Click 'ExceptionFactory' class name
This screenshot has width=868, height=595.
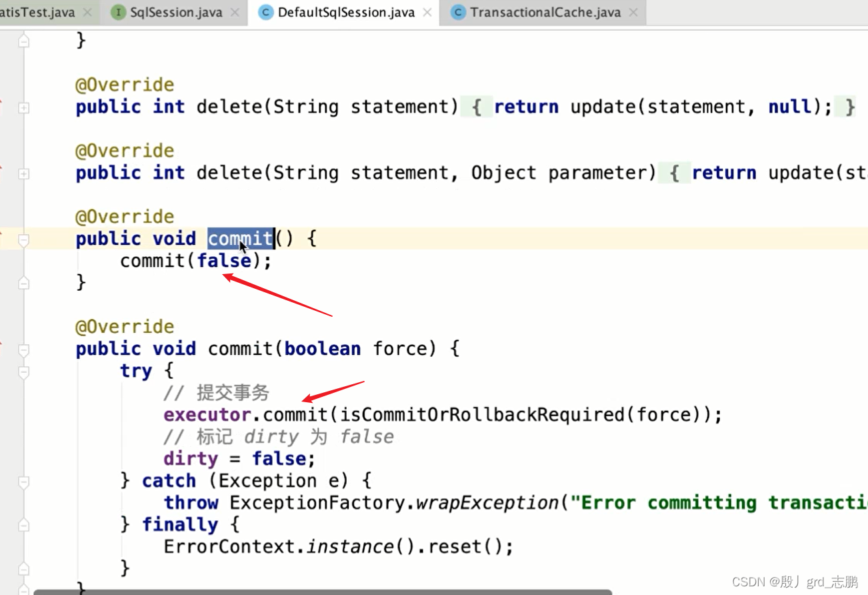[317, 503]
